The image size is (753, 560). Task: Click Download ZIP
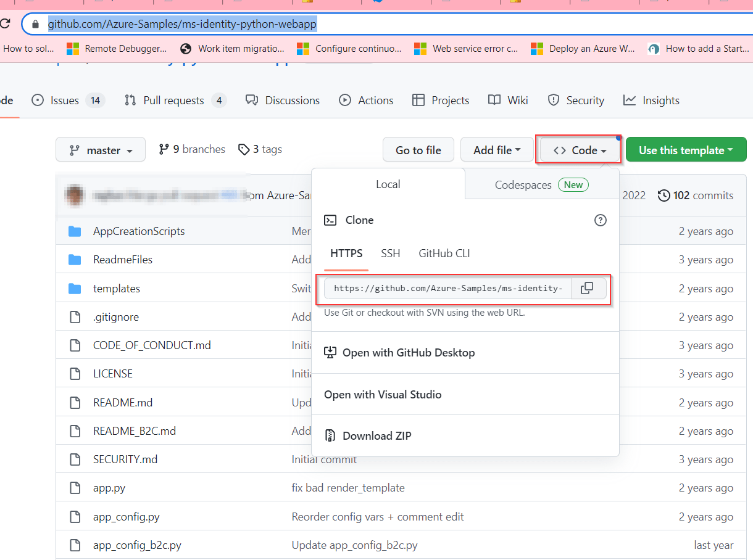pos(465,435)
